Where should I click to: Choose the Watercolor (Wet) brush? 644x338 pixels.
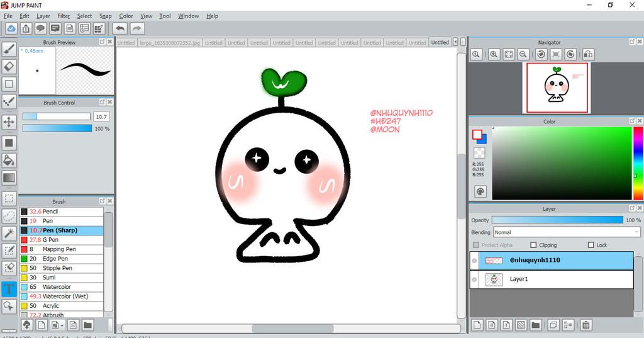[61, 296]
